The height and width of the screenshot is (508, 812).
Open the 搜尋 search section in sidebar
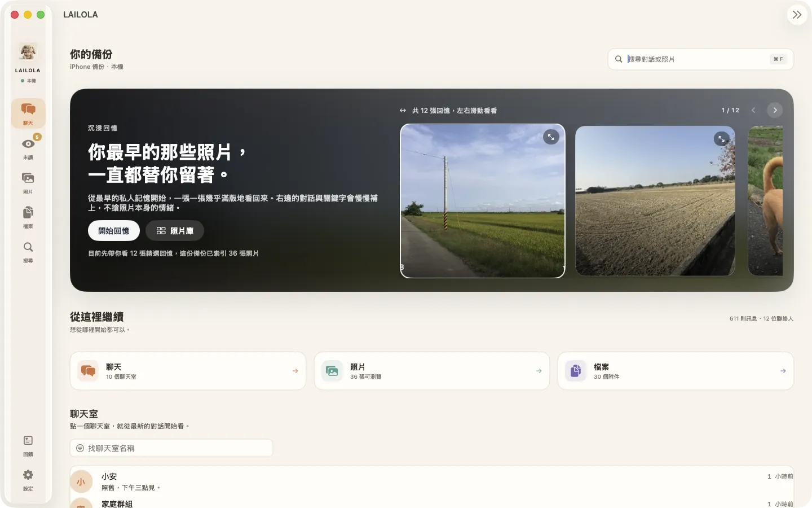pos(28,251)
